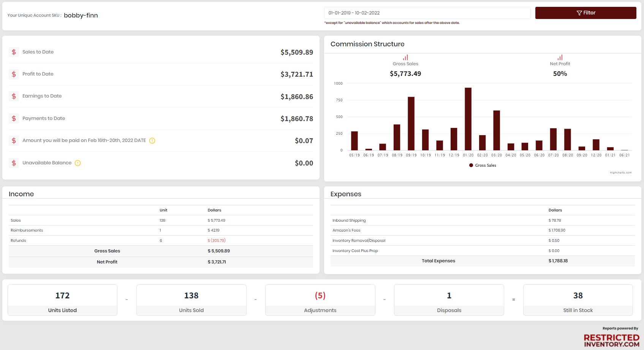Click Reimbursements row in Income table
Screen dimensions: 644x350
tap(161, 230)
